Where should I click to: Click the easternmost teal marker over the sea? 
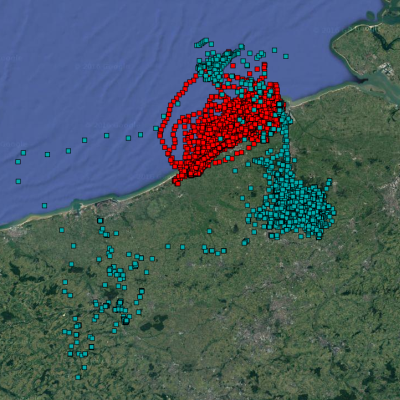pos(286,56)
